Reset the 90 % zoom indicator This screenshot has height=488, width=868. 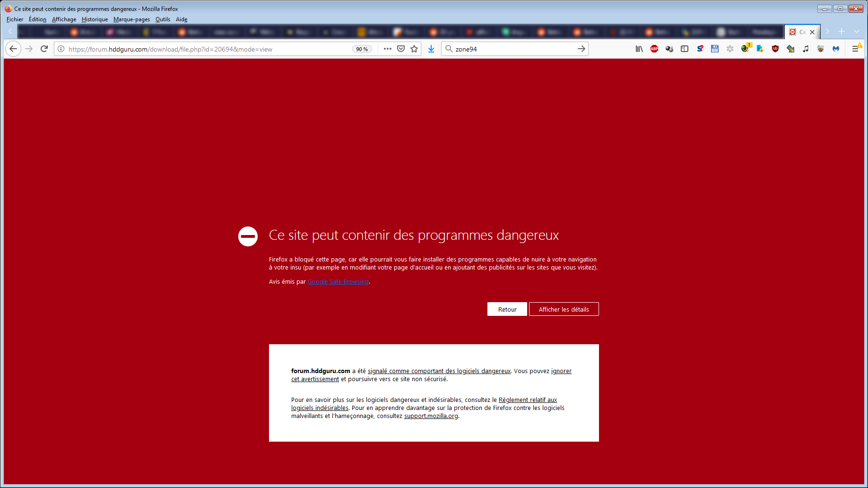tap(362, 49)
